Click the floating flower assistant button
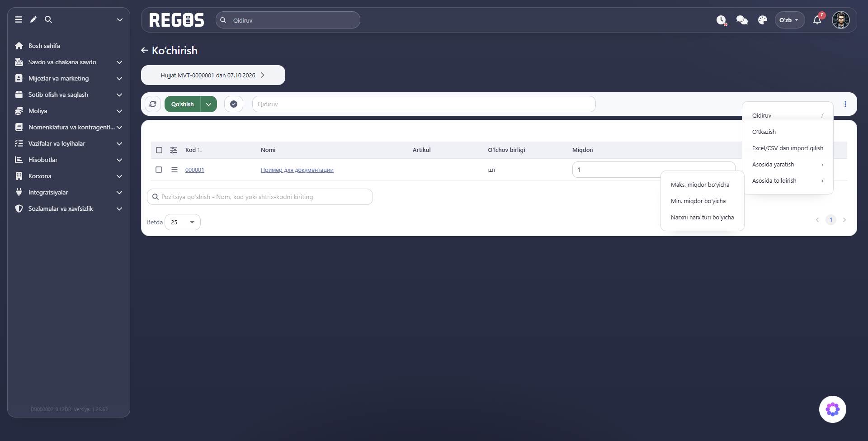Screen dimensions: 868x441 [832, 409]
